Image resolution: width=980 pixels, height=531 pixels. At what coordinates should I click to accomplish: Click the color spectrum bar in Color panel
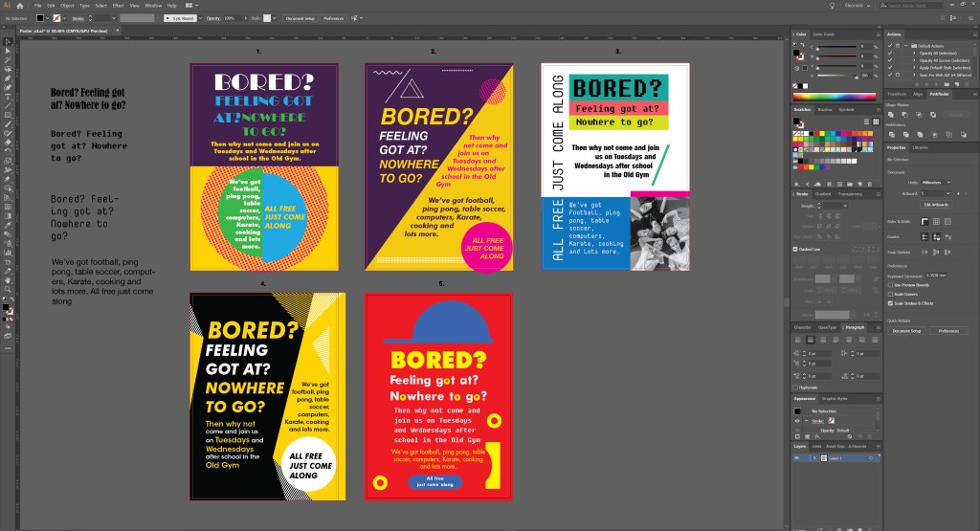tap(835, 97)
